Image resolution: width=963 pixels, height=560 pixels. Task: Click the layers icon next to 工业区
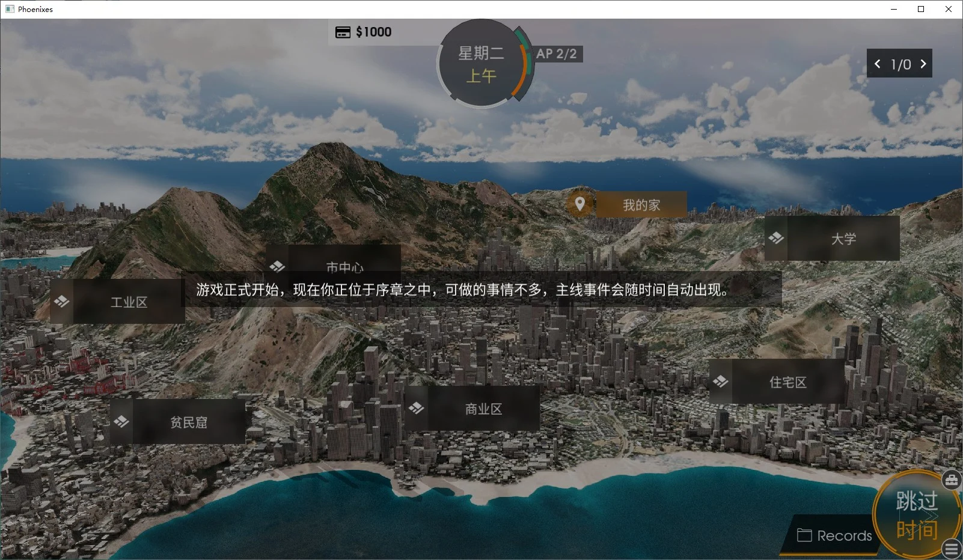62,302
